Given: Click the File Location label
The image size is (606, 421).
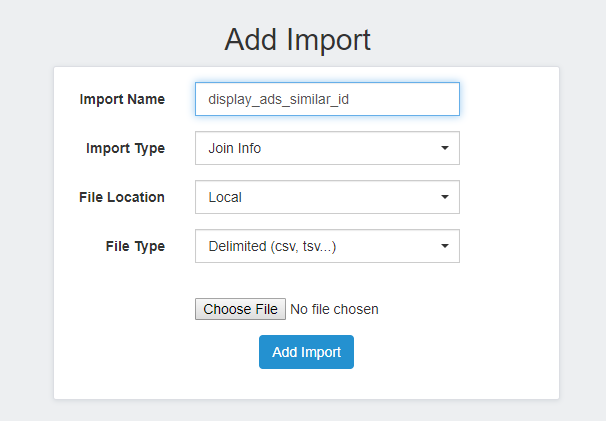Looking at the screenshot, I should point(122,197).
